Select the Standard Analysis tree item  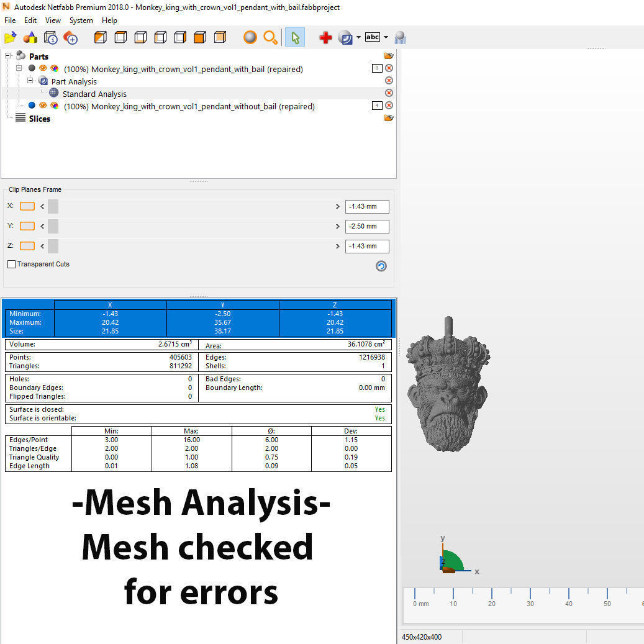(94, 94)
